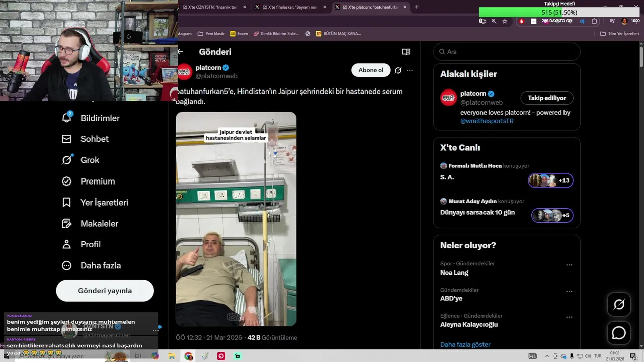Image resolution: width=644 pixels, height=362 pixels.
Task: Open trending topic Noa Lang
Action: click(x=454, y=273)
